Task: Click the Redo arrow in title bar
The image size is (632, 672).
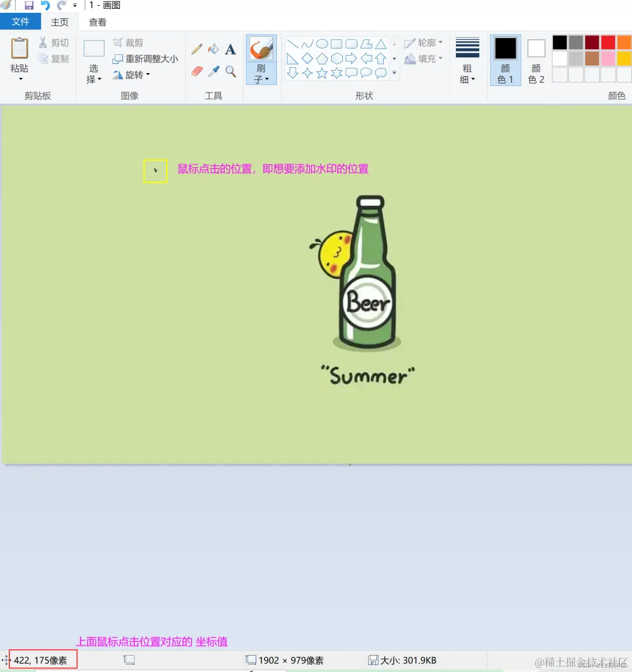Action: tap(61, 5)
